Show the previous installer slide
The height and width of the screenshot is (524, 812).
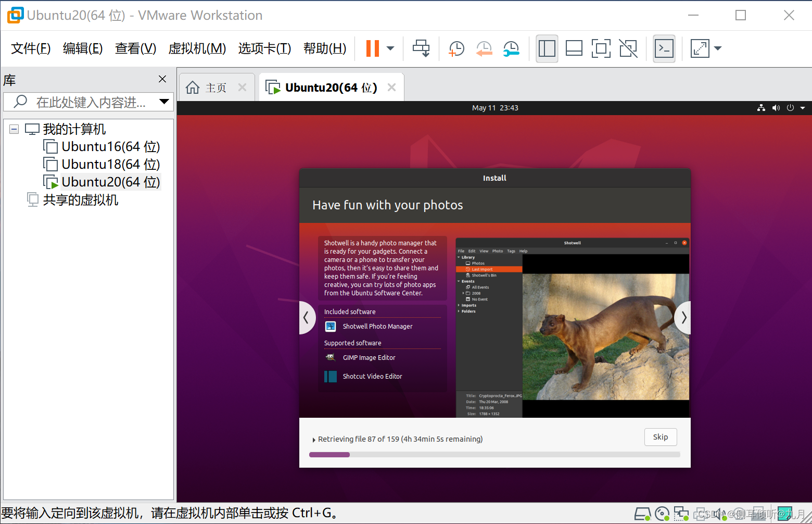[x=307, y=317]
